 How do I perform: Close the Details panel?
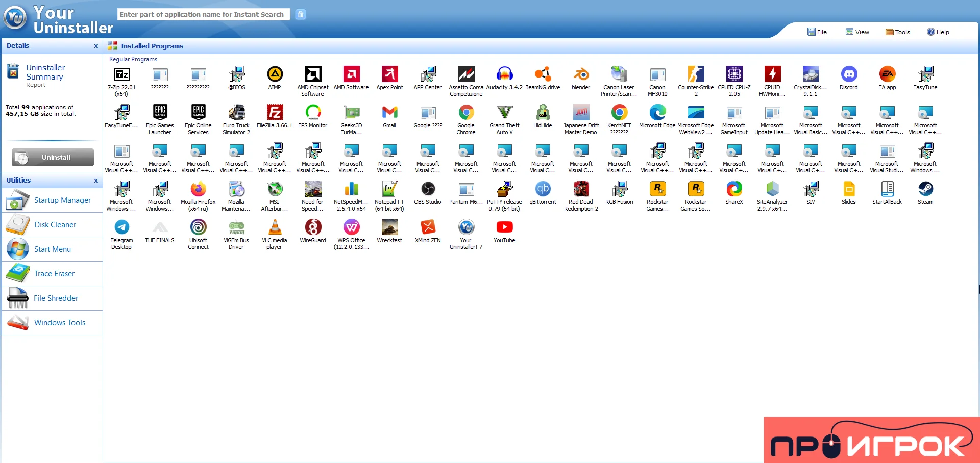pyautogui.click(x=95, y=46)
